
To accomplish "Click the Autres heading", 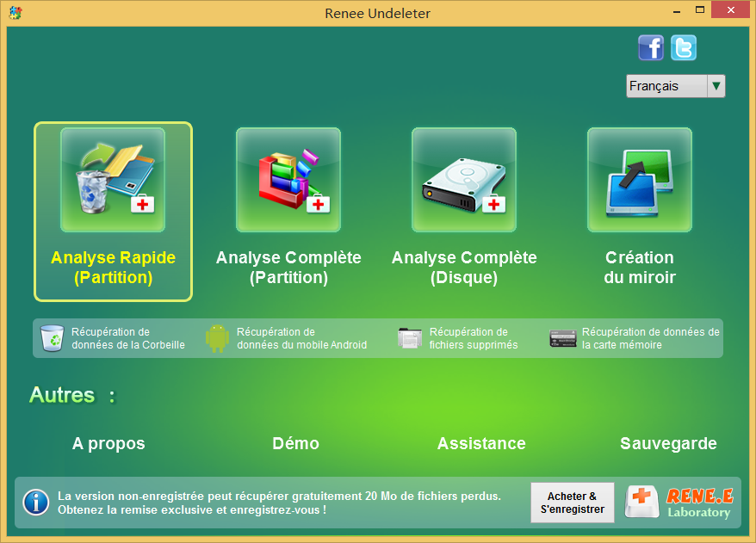I will [x=73, y=395].
